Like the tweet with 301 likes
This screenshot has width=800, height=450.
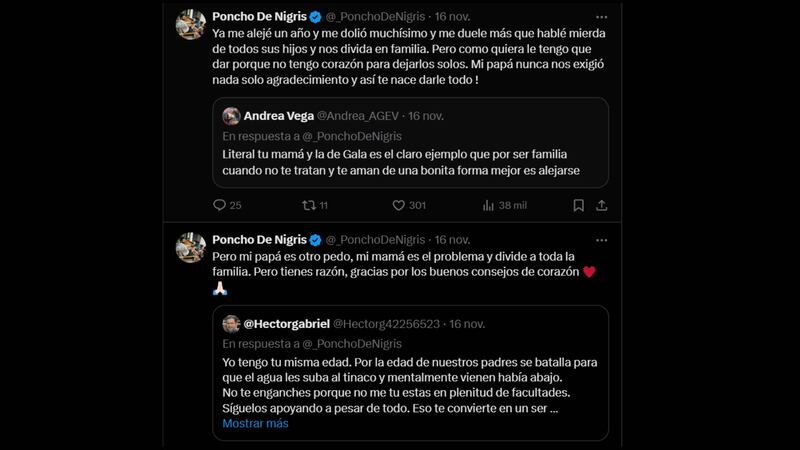coord(398,206)
